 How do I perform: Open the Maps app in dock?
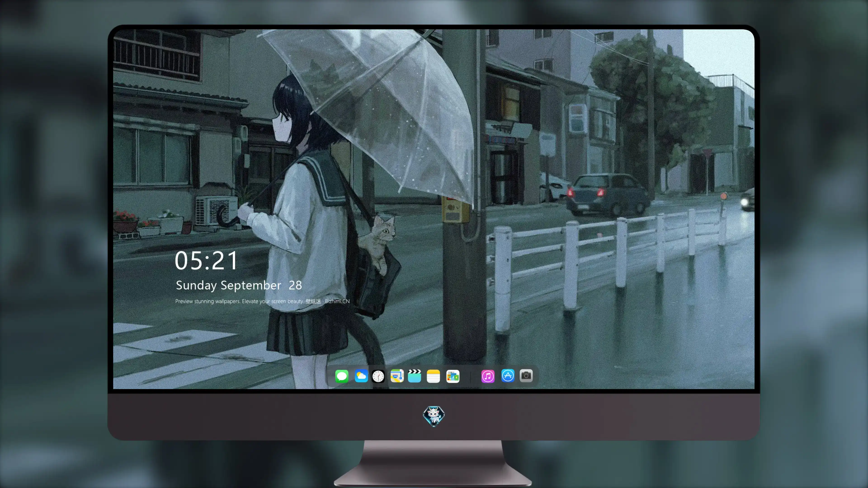(397, 376)
